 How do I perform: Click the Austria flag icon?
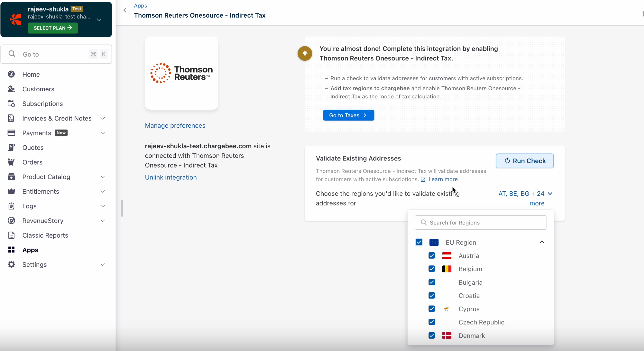click(447, 256)
